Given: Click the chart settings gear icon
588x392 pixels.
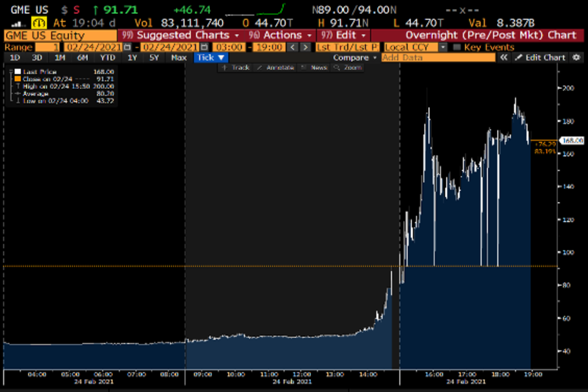Looking at the screenshot, I should point(576,58).
